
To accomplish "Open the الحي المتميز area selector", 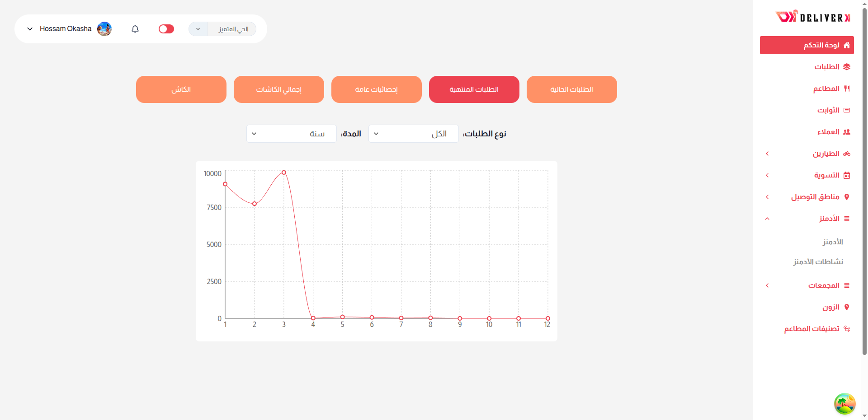I will [222, 29].
